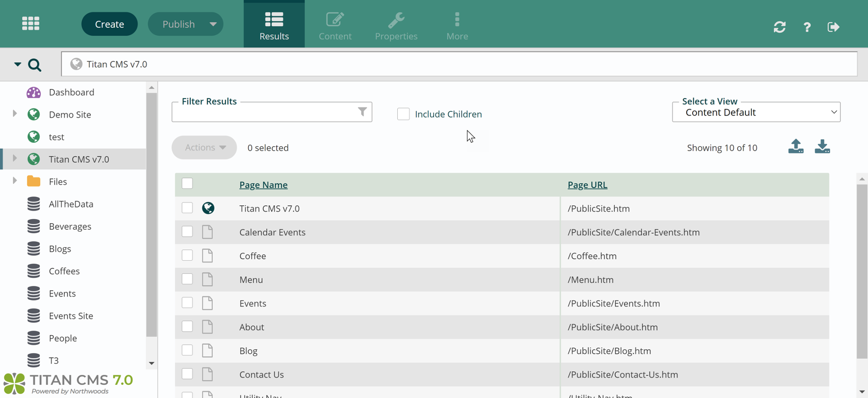Image resolution: width=868 pixels, height=398 pixels.
Task: Open the Select a View dropdown
Action: pyautogui.click(x=756, y=112)
